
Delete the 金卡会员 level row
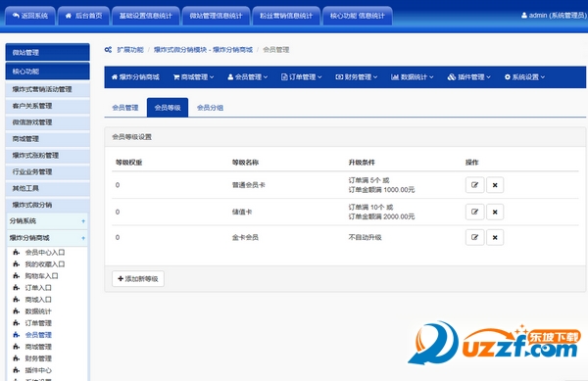(495, 238)
